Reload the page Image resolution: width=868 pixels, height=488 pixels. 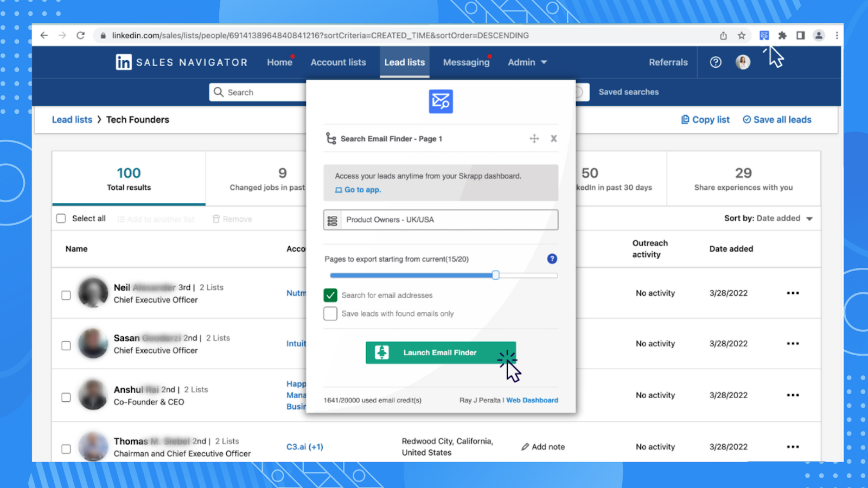(x=81, y=35)
